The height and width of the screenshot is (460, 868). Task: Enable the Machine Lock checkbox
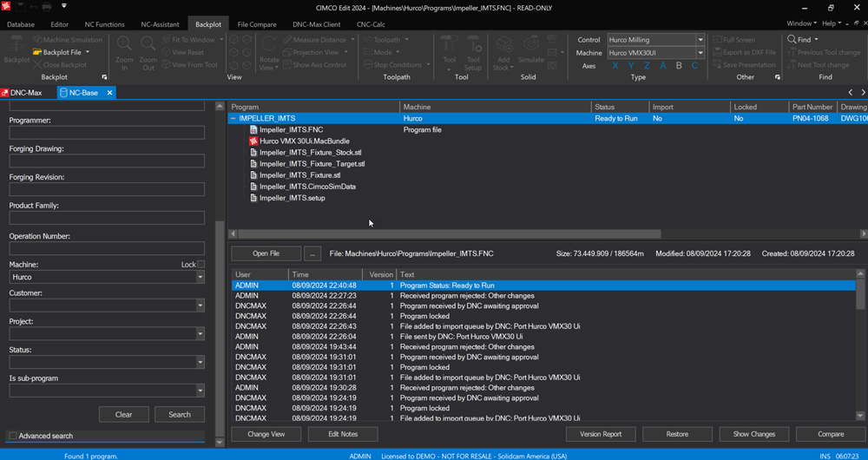[201, 265]
